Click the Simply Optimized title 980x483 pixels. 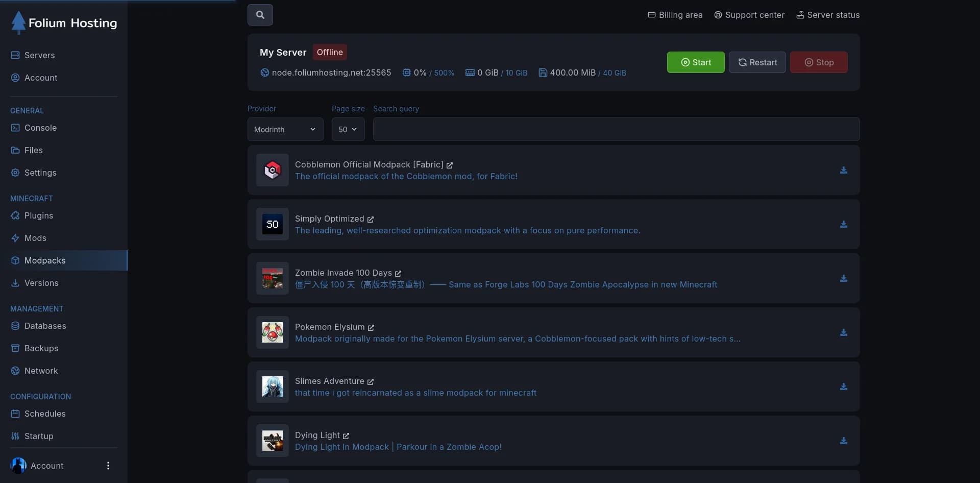coord(330,219)
